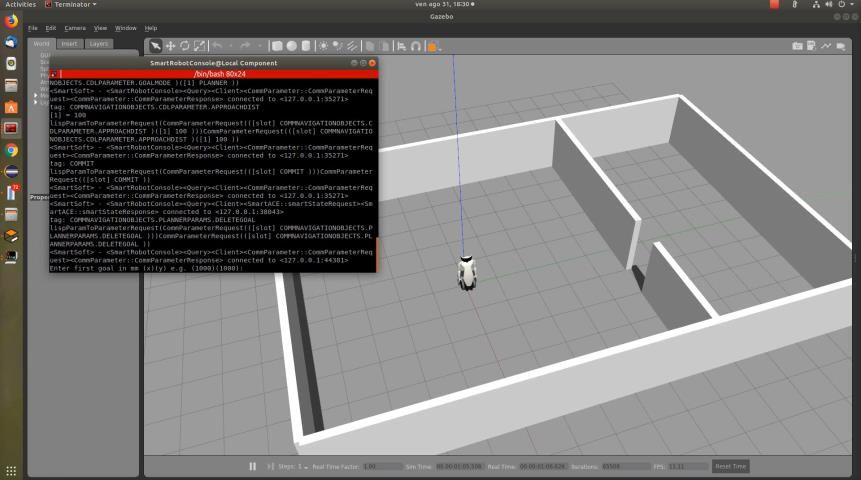Activate the translate mode tool

pos(171,46)
